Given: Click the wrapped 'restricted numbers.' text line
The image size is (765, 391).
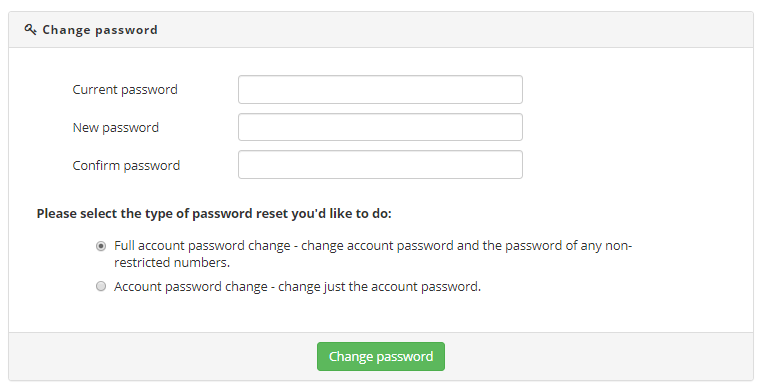Looking at the screenshot, I should click(172, 263).
